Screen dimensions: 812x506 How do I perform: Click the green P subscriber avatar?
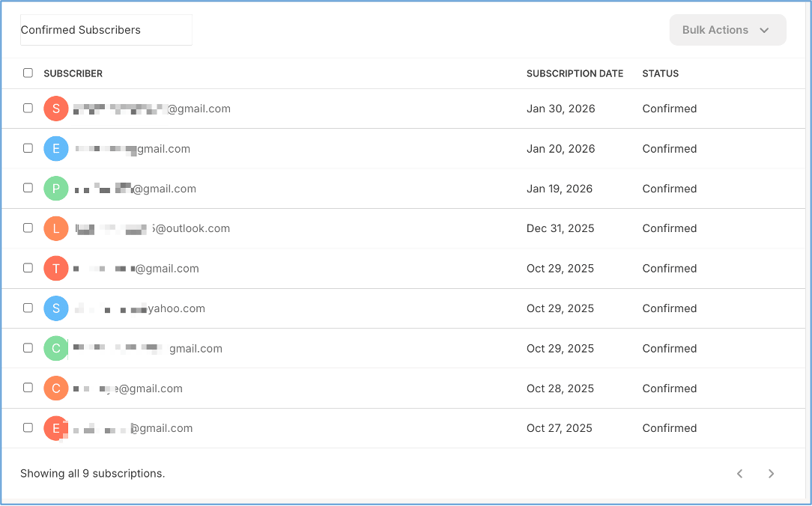click(x=56, y=189)
